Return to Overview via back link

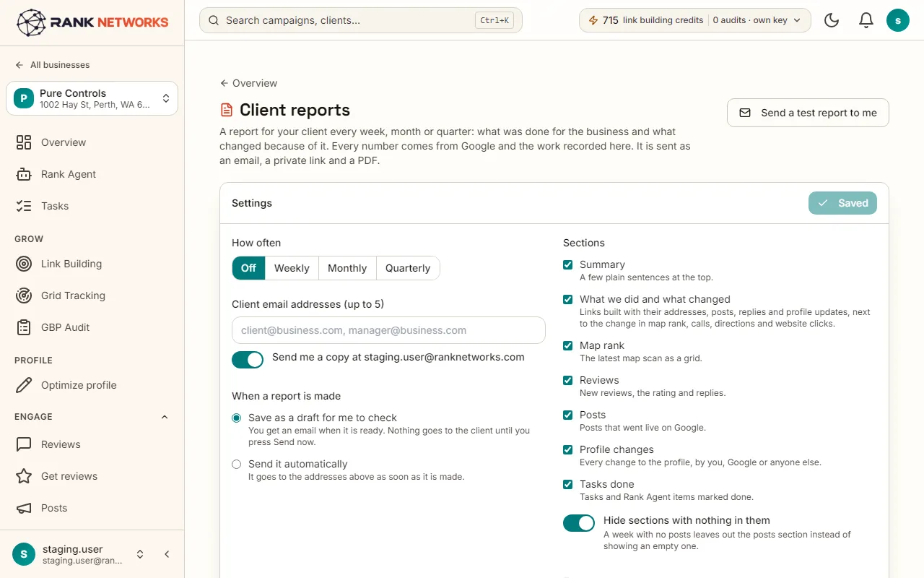pyautogui.click(x=248, y=83)
